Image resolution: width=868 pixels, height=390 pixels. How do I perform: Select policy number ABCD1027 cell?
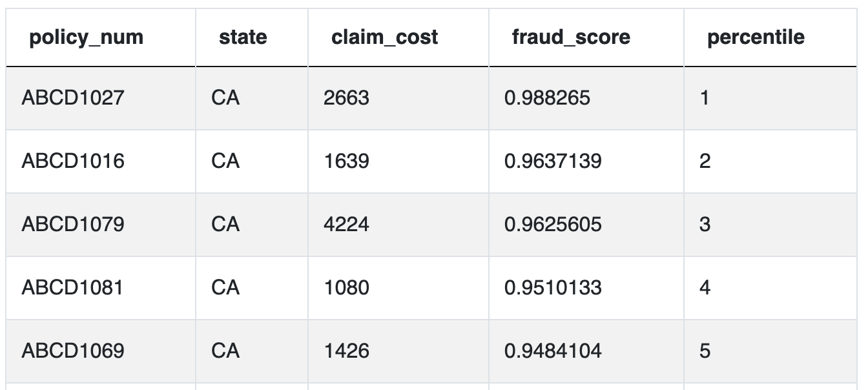101,98
